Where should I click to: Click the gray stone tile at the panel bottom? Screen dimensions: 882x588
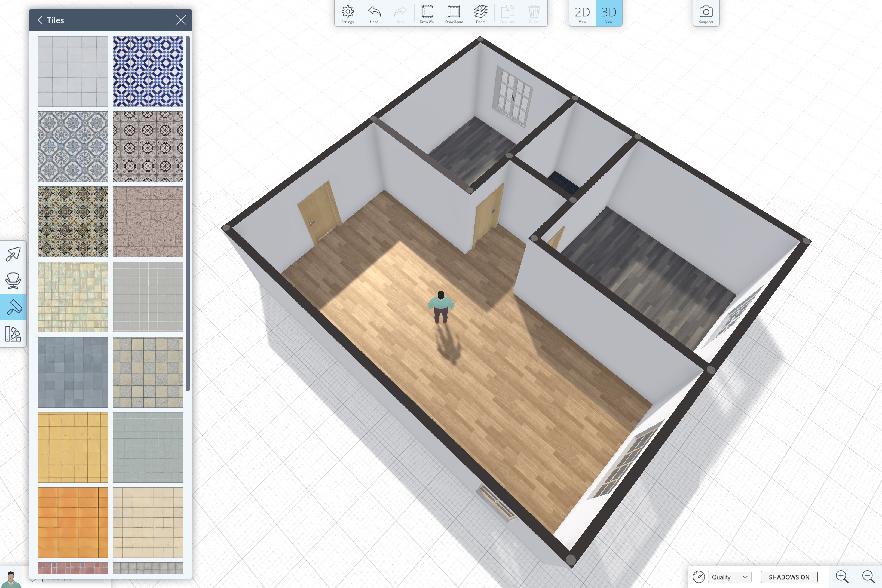[148, 568]
